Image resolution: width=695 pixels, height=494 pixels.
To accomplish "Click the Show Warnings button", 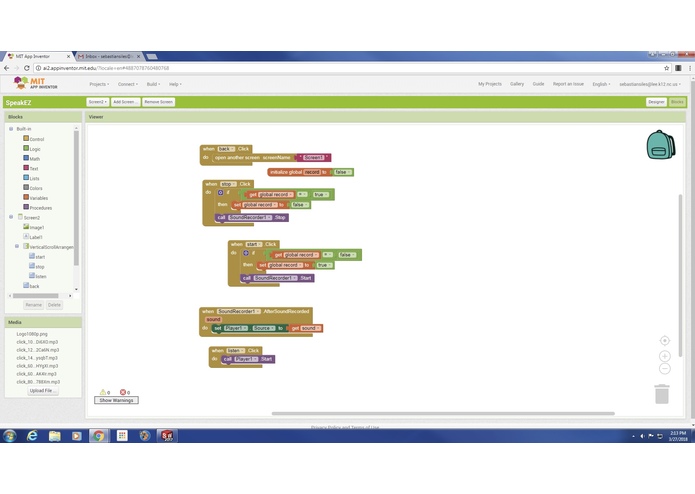I will [x=116, y=400].
